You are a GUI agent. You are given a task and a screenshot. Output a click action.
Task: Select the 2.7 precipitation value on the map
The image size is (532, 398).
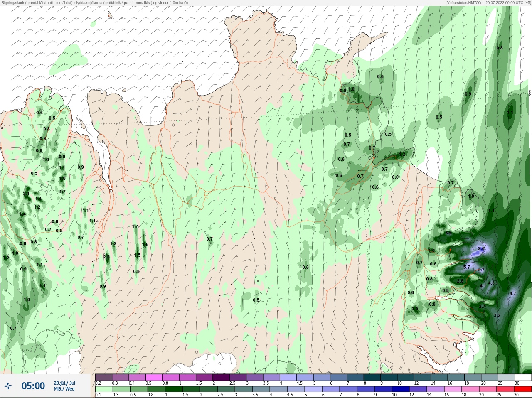point(482,306)
